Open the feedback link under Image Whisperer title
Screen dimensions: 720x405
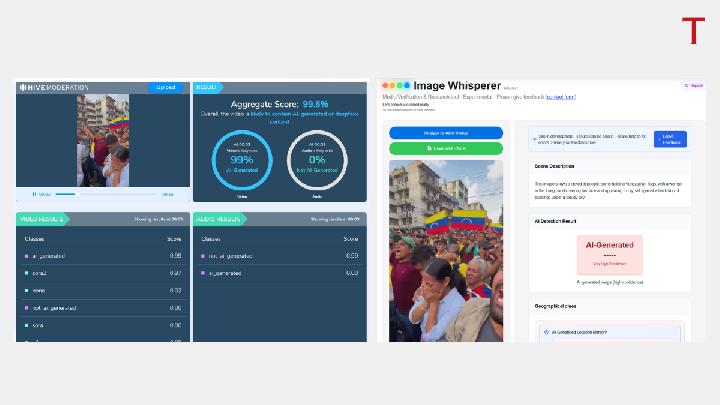coord(560,97)
